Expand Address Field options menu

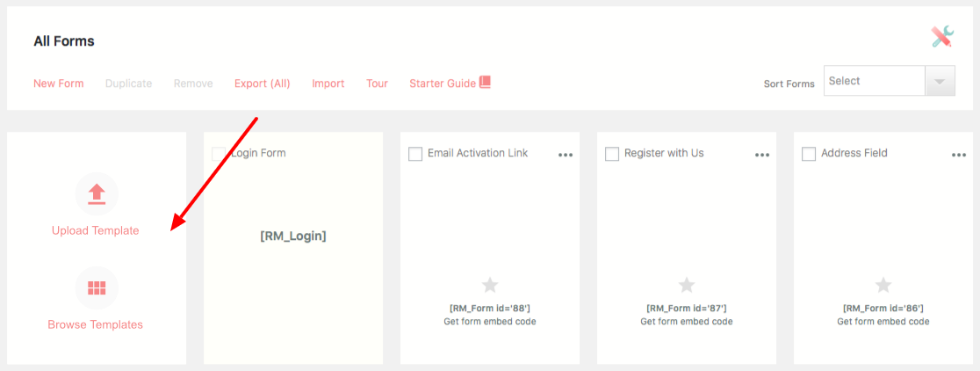959,155
